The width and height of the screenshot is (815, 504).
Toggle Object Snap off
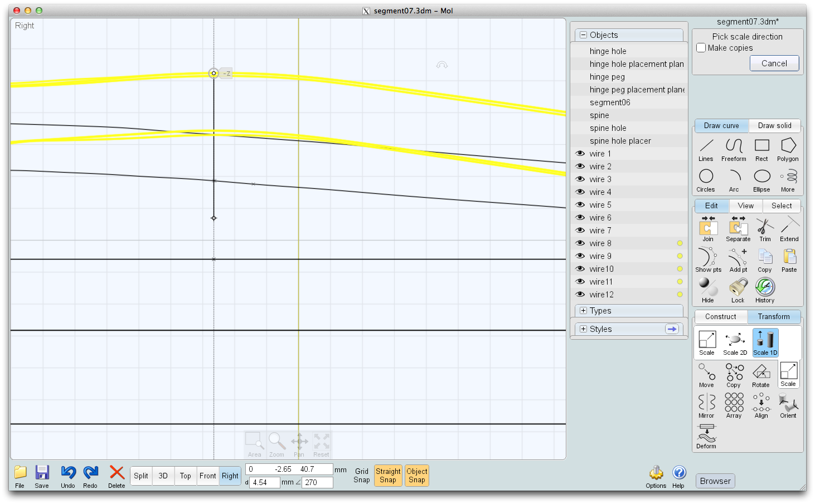(x=417, y=476)
